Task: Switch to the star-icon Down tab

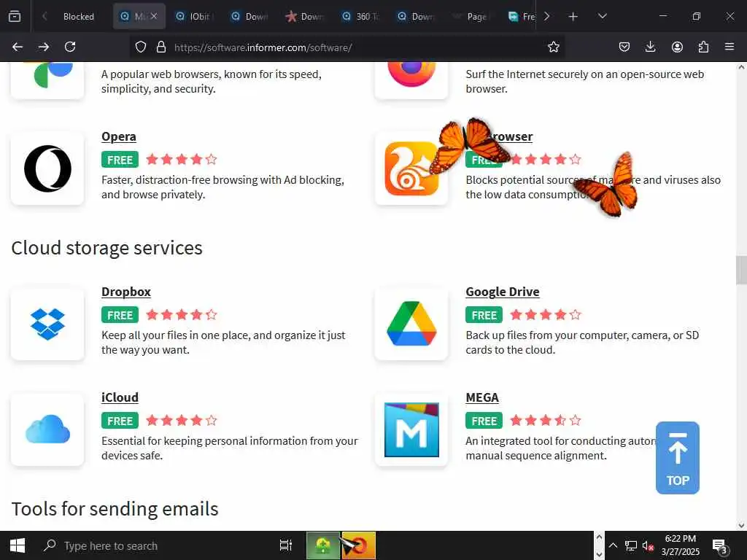Action: [304, 17]
